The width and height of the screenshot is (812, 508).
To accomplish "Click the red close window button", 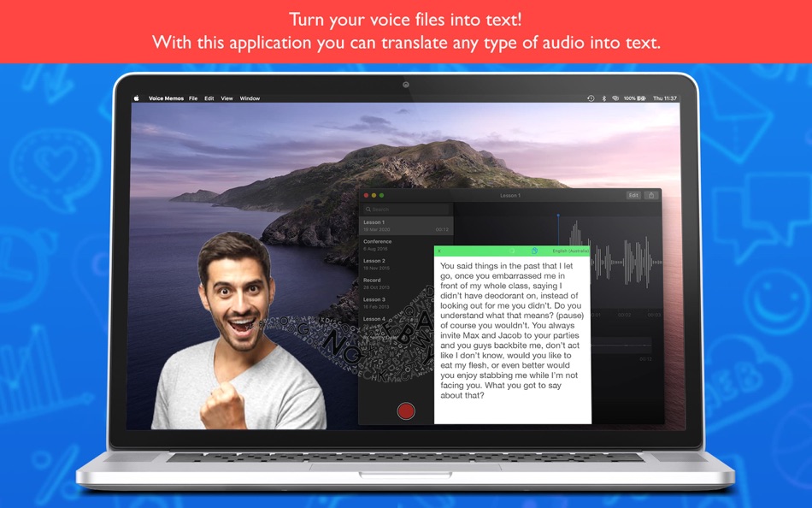I will 366,196.
